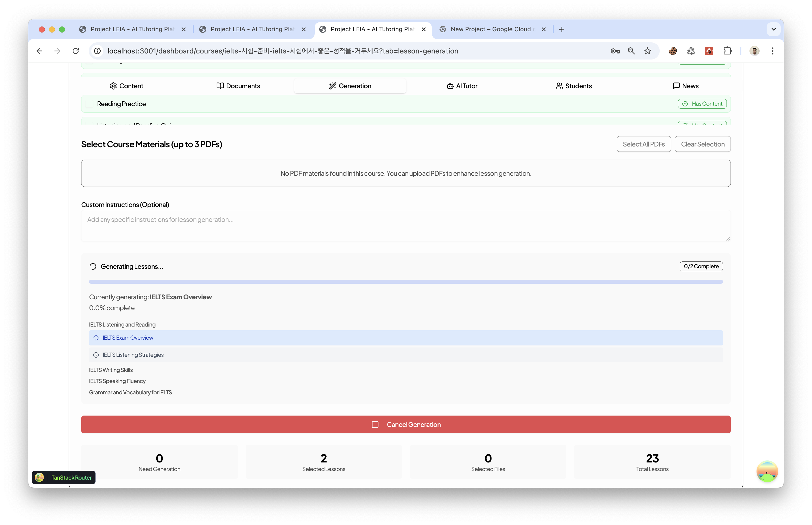
Task: Focus the Custom Instructions text area
Action: tap(406, 226)
